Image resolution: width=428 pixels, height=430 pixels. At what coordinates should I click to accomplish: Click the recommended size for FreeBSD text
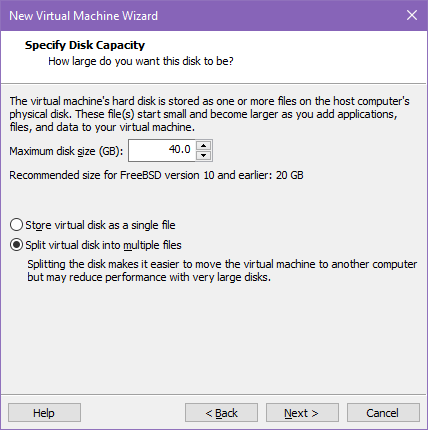pos(156,175)
